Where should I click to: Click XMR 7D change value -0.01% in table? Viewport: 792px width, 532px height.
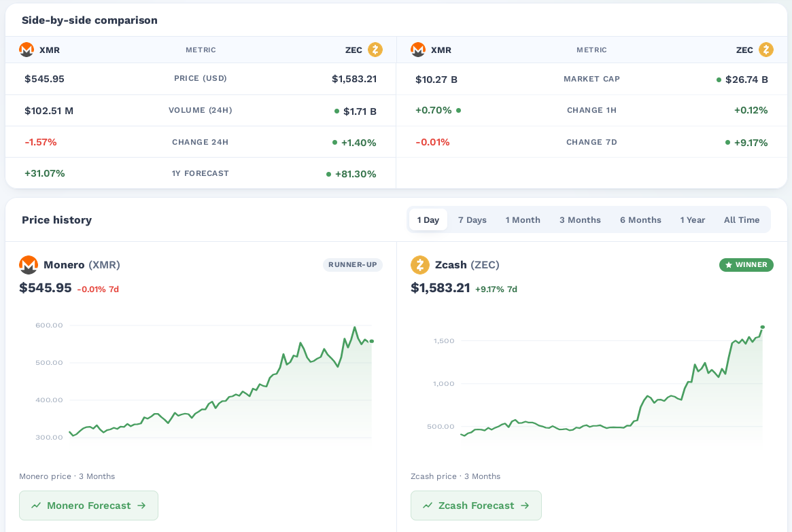point(432,142)
